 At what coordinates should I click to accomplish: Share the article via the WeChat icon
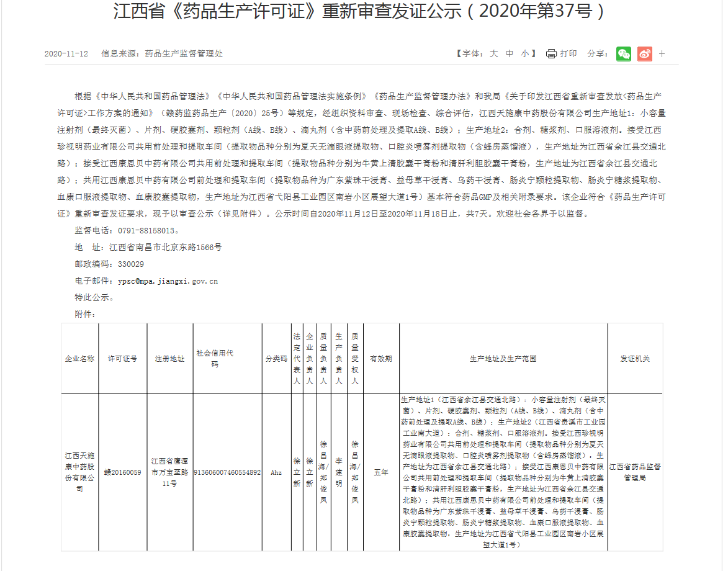pos(624,54)
